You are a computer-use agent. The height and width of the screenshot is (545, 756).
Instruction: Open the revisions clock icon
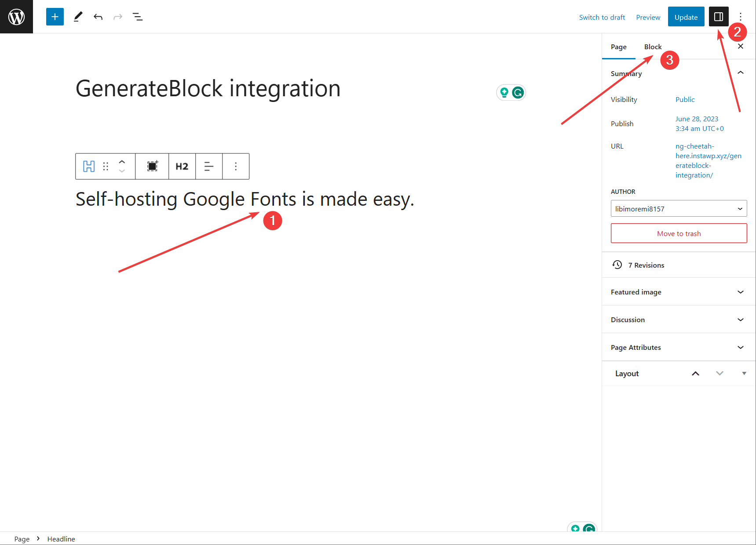(x=617, y=265)
